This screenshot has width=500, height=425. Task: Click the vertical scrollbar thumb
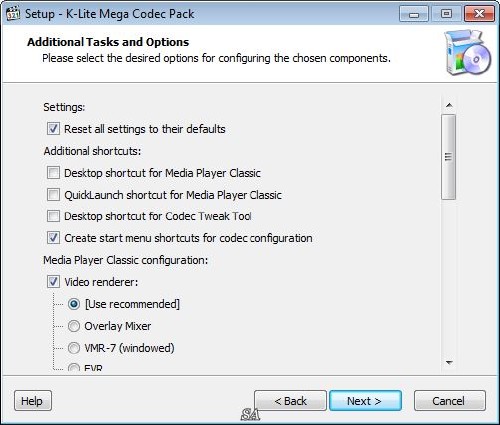pyautogui.click(x=449, y=157)
